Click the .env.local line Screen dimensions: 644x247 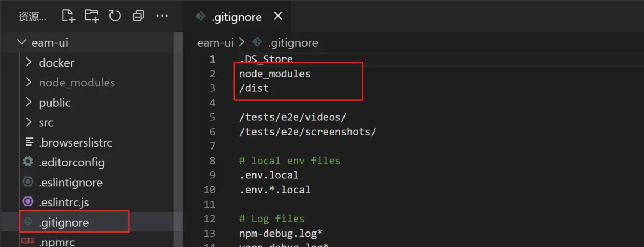pos(269,175)
